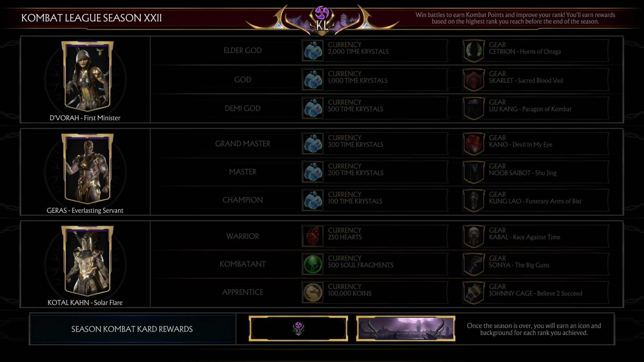This screenshot has width=644, height=362.
Task: Select the 100,000 Koins dragon icon
Action: tap(313, 292)
